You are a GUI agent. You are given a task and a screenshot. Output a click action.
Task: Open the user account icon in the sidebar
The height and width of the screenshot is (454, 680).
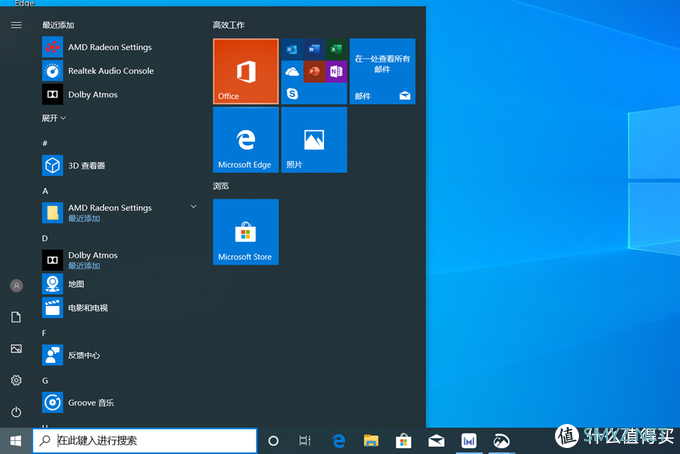click(16, 286)
